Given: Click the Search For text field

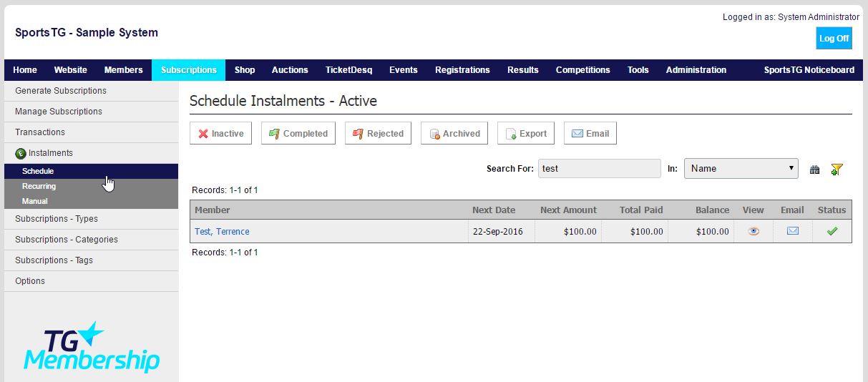Looking at the screenshot, I should click(600, 169).
